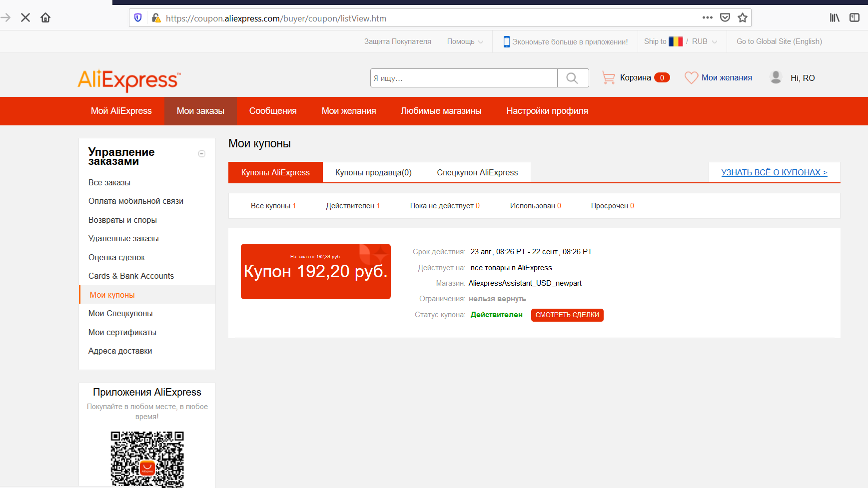Click Go to Global Site (English)

point(779,41)
